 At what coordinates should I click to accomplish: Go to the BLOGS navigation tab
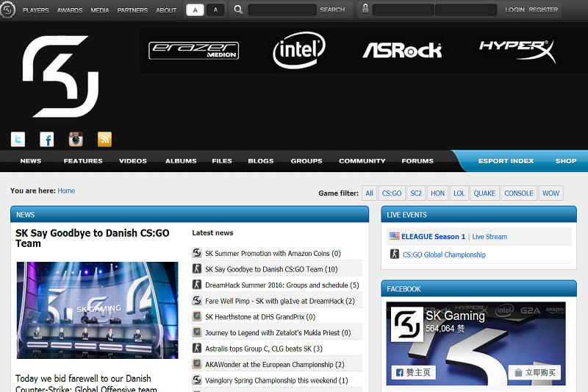coord(261,161)
